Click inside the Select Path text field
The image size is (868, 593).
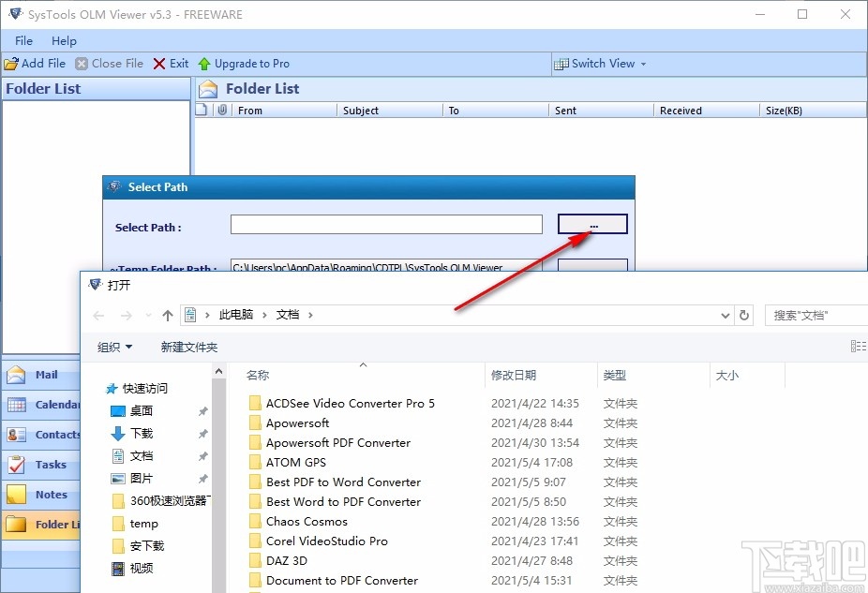coord(386,224)
